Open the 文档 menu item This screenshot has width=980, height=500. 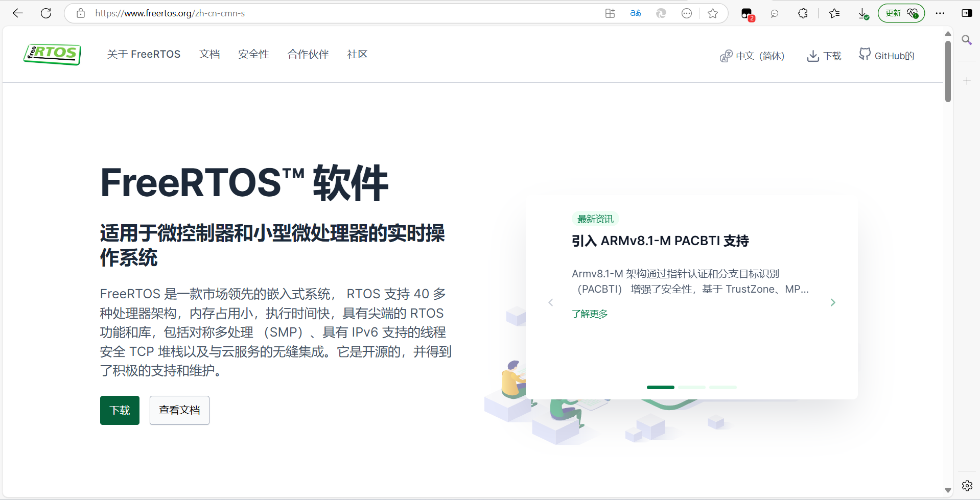[209, 54]
